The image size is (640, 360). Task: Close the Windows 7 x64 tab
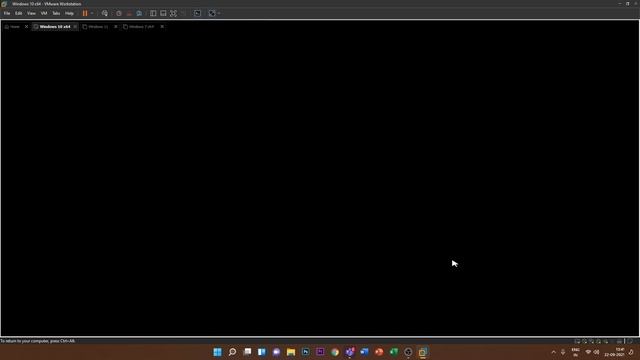click(162, 27)
